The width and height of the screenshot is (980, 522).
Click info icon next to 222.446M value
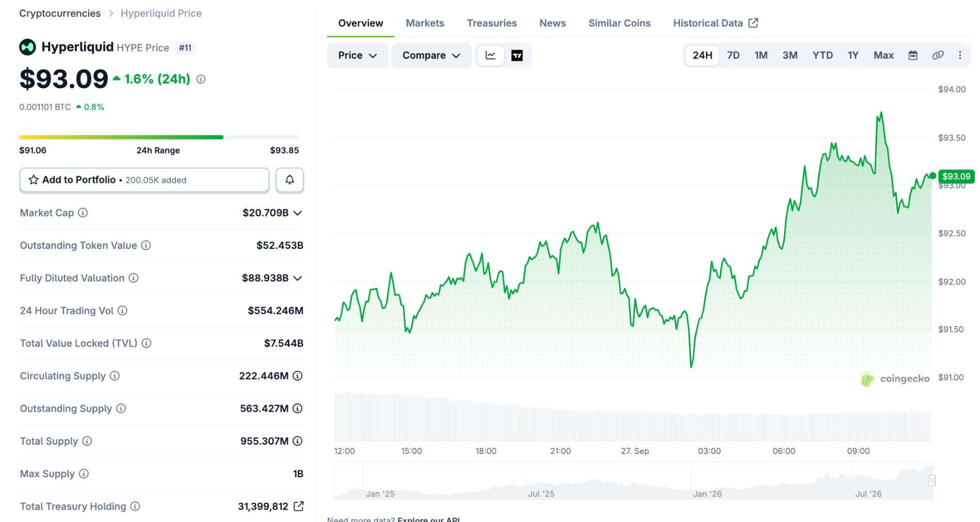point(298,376)
